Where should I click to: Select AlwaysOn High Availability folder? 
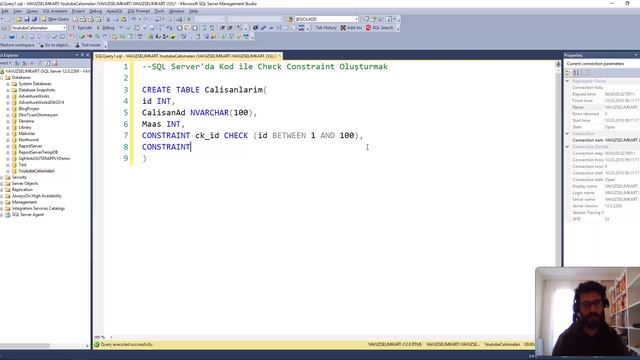37,196
